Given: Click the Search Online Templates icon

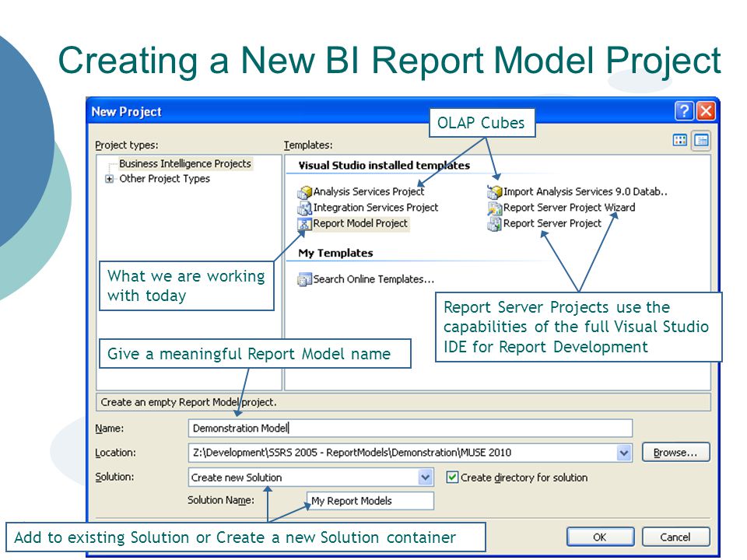Looking at the screenshot, I should (304, 279).
